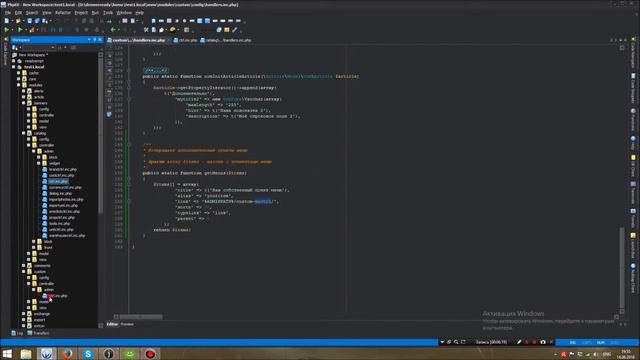Screen dimensions: 640x360
Task: Click the second green Debug arrow icon
Action: point(20,30)
